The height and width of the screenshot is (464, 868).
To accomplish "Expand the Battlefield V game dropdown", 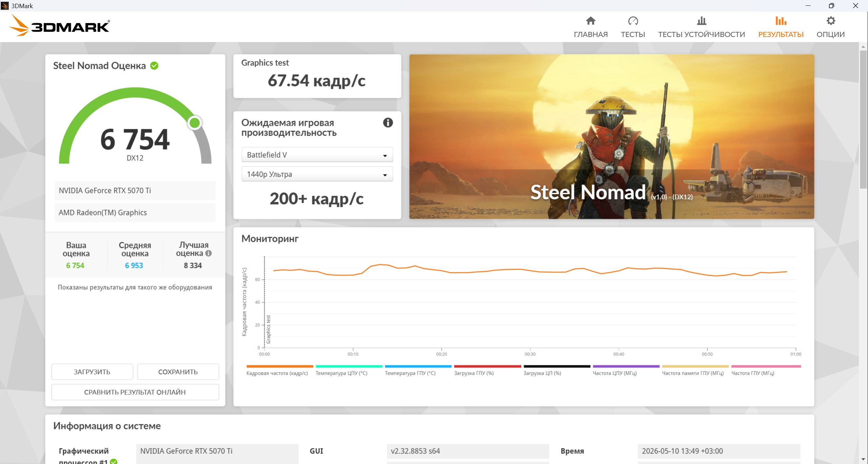I will point(317,155).
